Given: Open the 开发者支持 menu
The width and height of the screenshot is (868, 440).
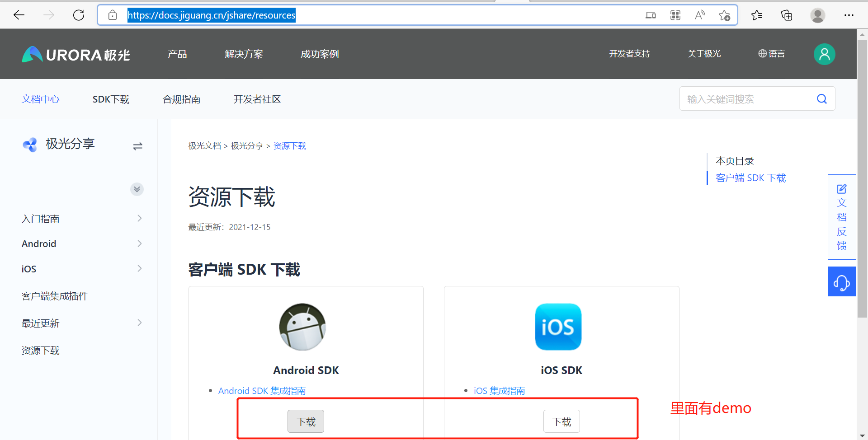Looking at the screenshot, I should [629, 54].
